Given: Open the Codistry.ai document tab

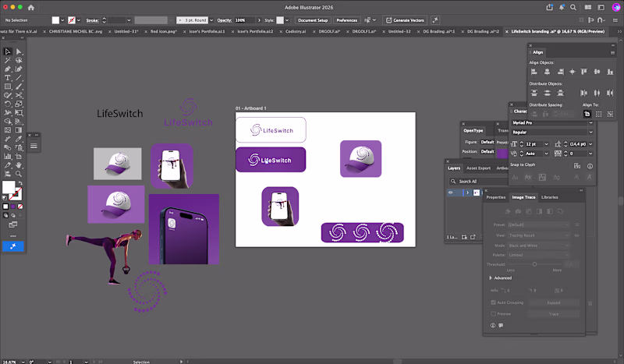Looking at the screenshot, I should coord(296,31).
